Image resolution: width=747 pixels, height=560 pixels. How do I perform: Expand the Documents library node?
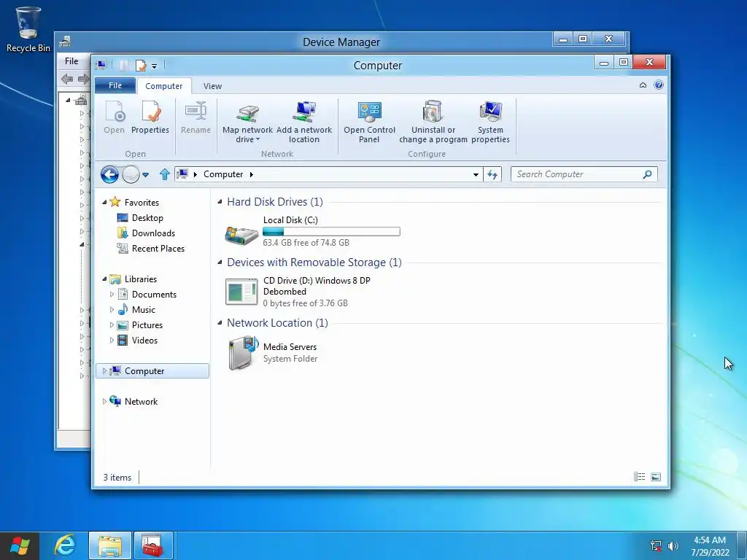112,295
